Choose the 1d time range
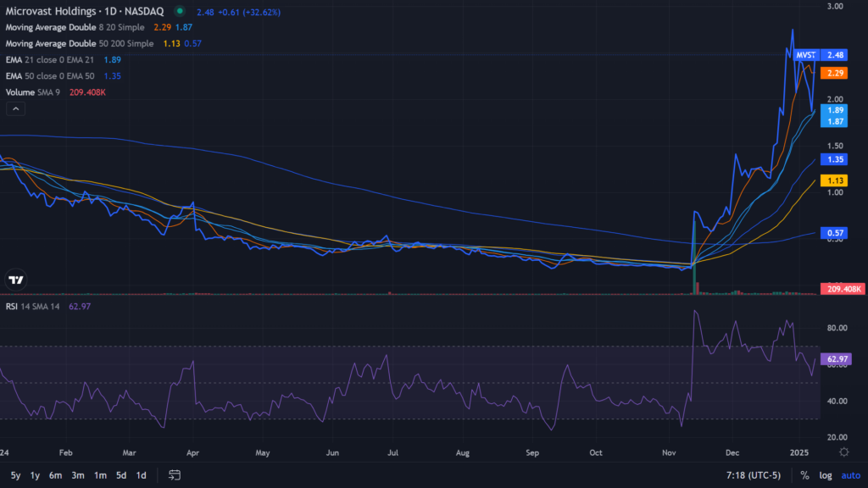The width and height of the screenshot is (868, 488). pyautogui.click(x=142, y=475)
